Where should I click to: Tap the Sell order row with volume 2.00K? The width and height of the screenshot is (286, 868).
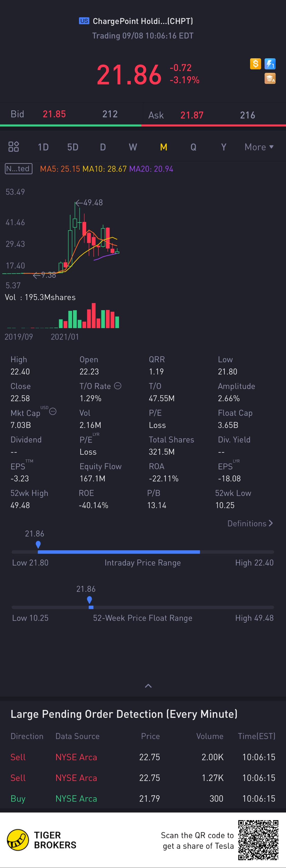(143, 757)
